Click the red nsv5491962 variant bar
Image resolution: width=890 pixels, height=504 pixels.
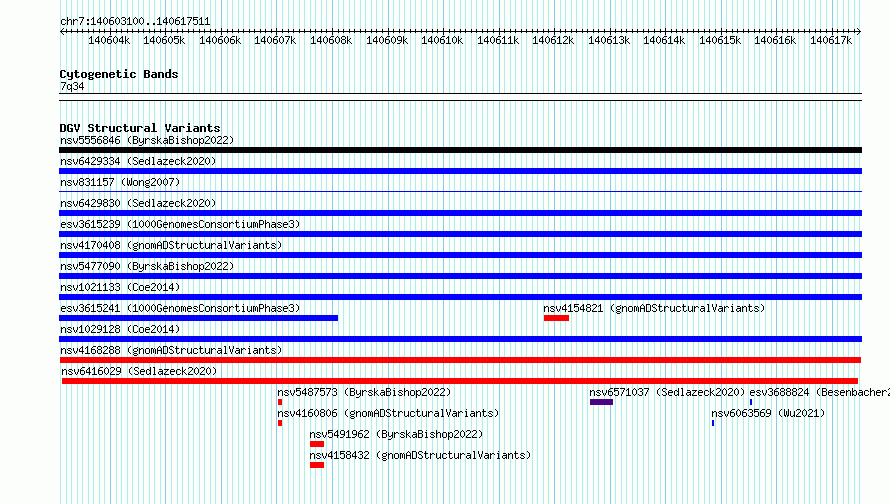[317, 444]
